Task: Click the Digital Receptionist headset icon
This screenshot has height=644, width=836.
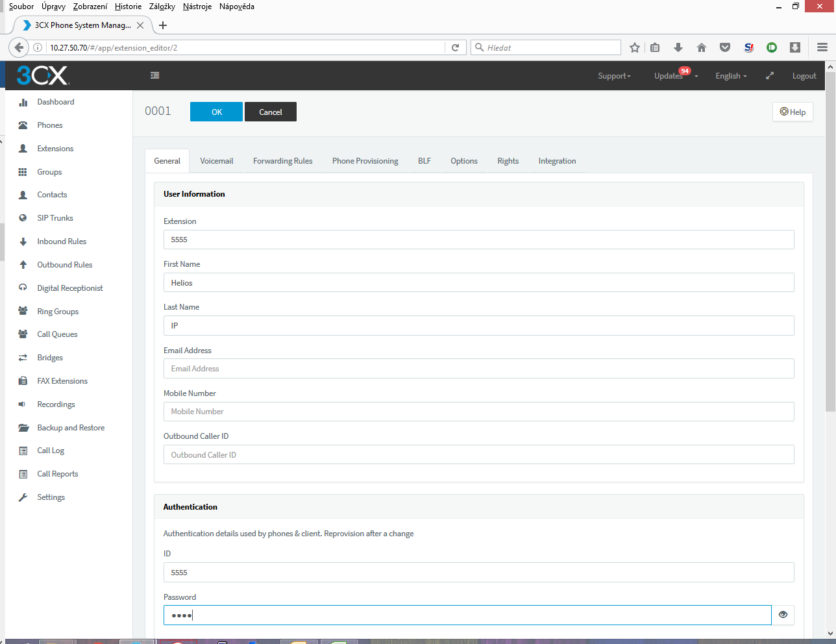Action: (x=23, y=288)
